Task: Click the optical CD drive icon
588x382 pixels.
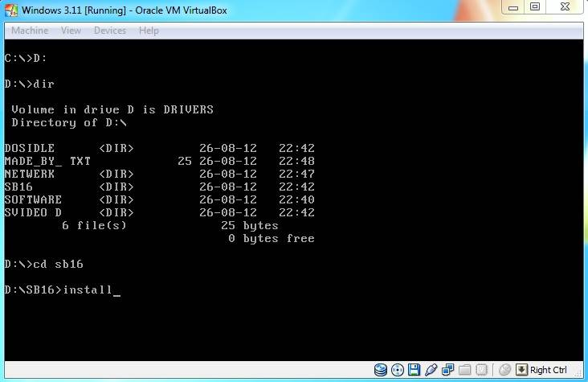Action: [x=397, y=370]
